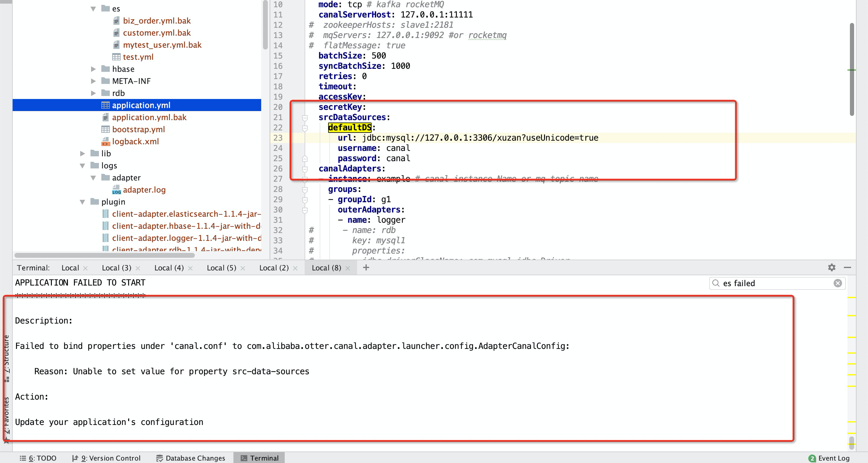Hide the terminal tool window
The width and height of the screenshot is (868, 463).
click(x=847, y=268)
